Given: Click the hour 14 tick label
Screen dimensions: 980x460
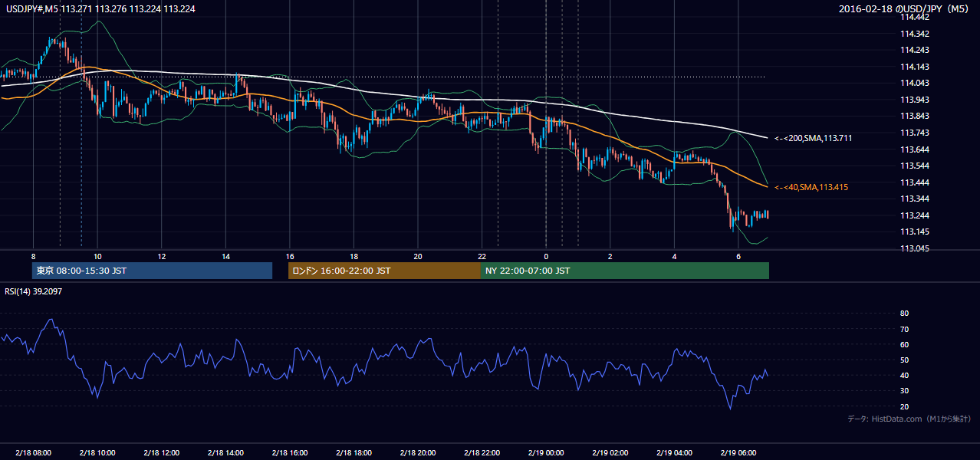Looking at the screenshot, I should (x=225, y=256).
